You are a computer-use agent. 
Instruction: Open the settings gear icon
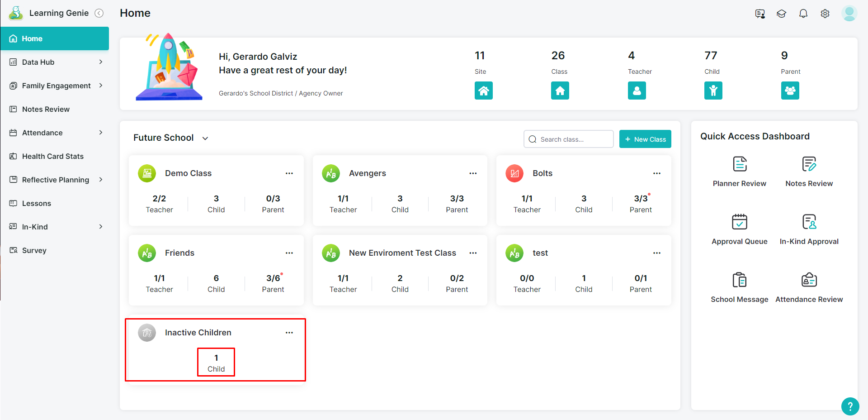pos(825,14)
